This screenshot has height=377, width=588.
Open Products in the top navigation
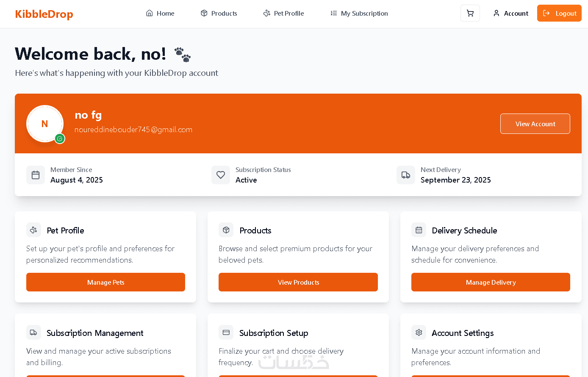point(219,13)
